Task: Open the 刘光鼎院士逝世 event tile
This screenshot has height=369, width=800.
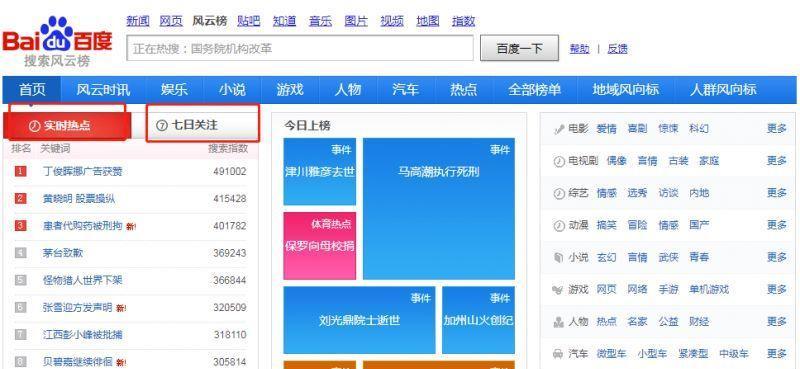Action: pos(360,320)
